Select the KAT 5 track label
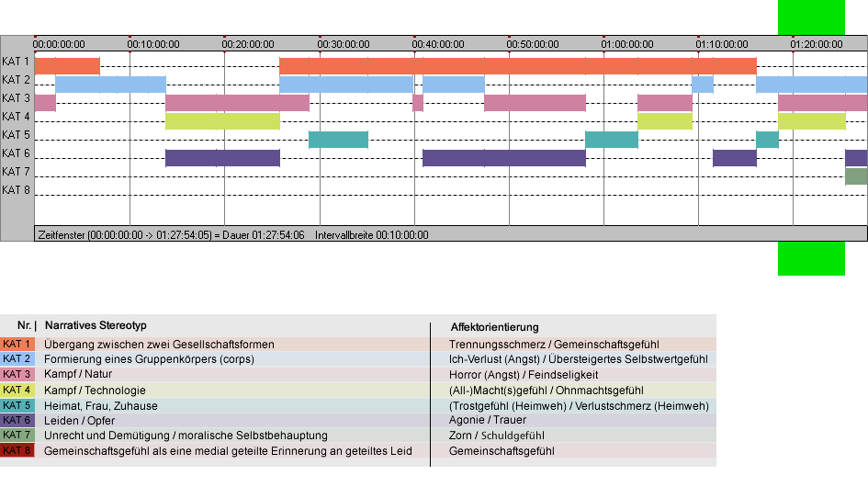Viewport: 868px width, 487px height. click(16, 135)
